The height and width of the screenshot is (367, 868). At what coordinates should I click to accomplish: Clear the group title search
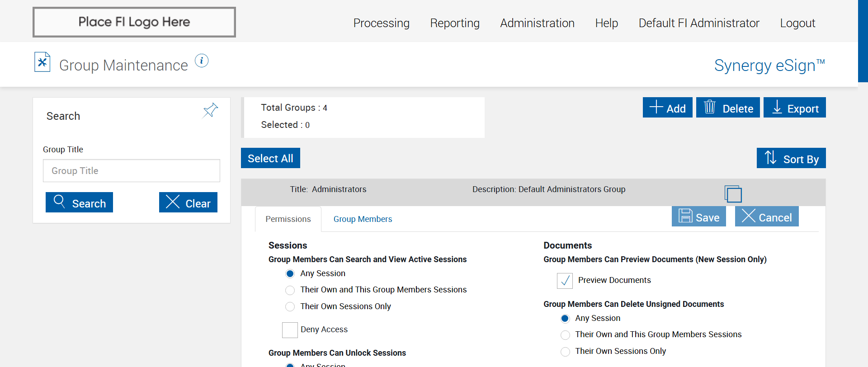coord(188,202)
